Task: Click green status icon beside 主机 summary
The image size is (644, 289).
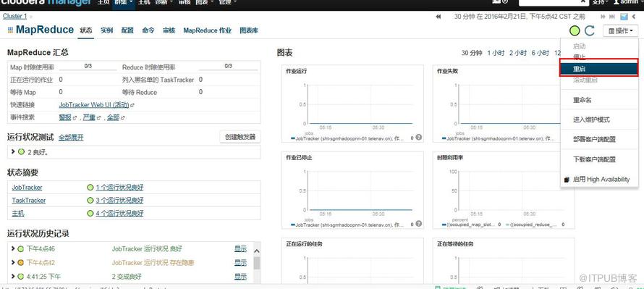Action: (90, 214)
